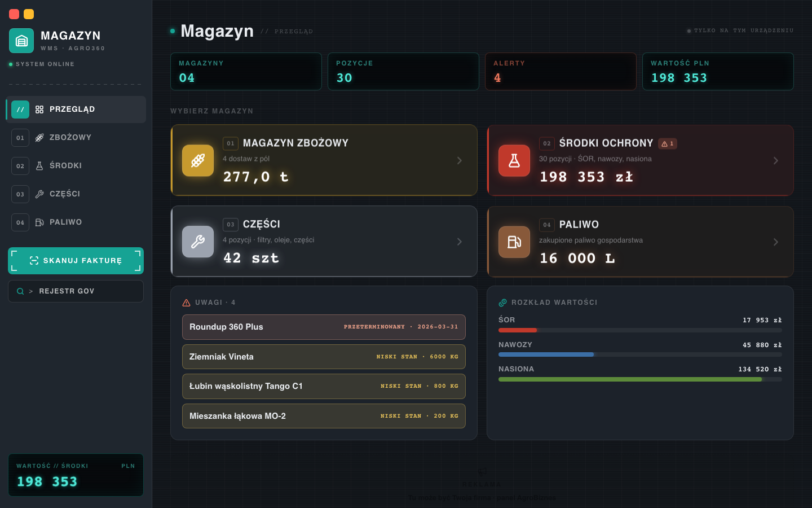Image resolution: width=812 pixels, height=508 pixels.
Task: Click the icon beside ROZKŁAD WARTOŚCI heading
Action: 502,303
